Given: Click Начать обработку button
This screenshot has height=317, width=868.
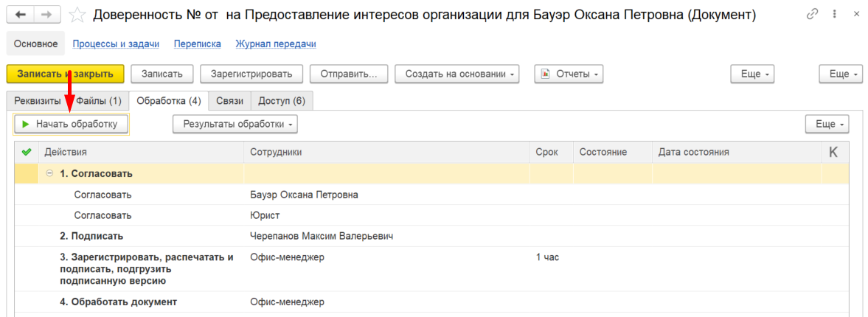Looking at the screenshot, I should pyautogui.click(x=71, y=125).
